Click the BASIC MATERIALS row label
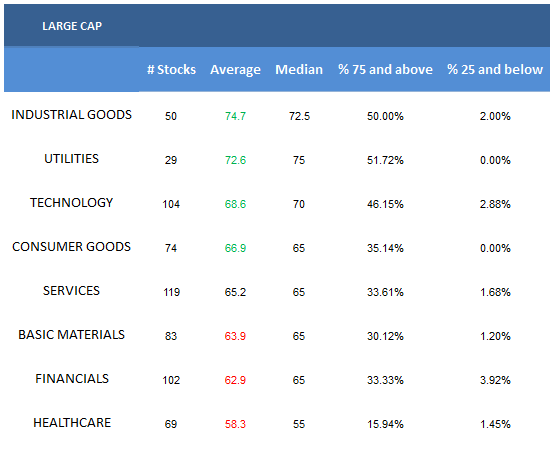Image resolution: width=556 pixels, height=449 pixels. coord(71,334)
